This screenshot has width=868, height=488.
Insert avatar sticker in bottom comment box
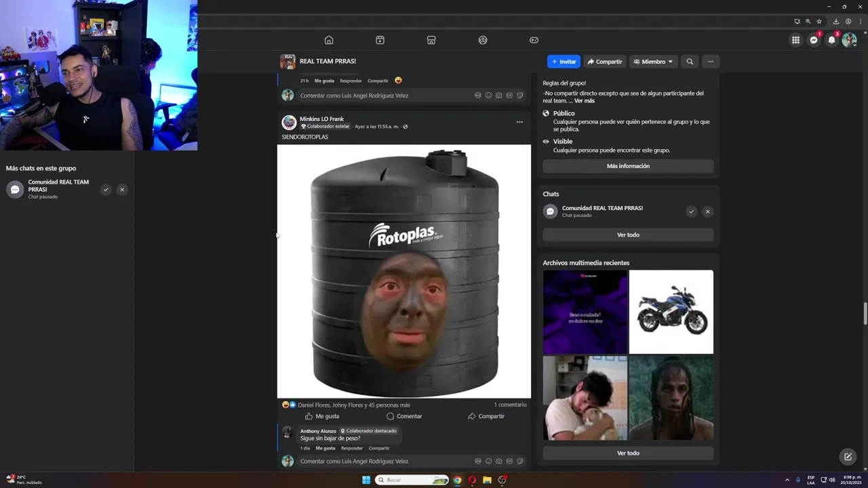(x=478, y=461)
